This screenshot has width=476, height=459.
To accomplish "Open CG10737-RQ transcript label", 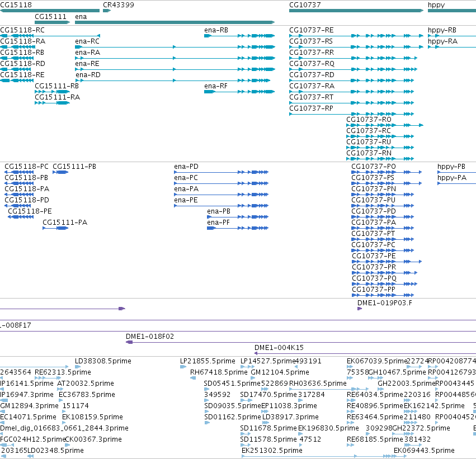I will tap(312, 64).
